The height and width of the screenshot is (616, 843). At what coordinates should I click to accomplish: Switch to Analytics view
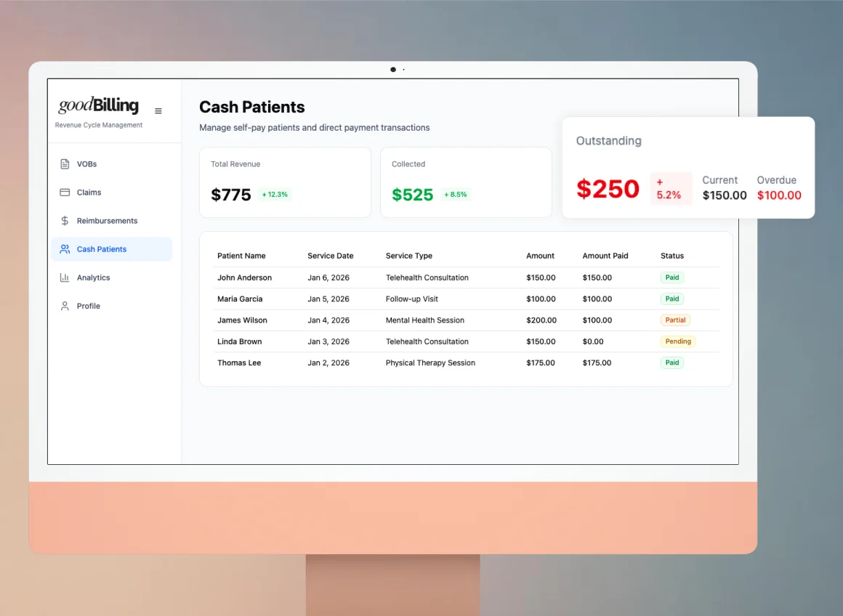point(112,278)
